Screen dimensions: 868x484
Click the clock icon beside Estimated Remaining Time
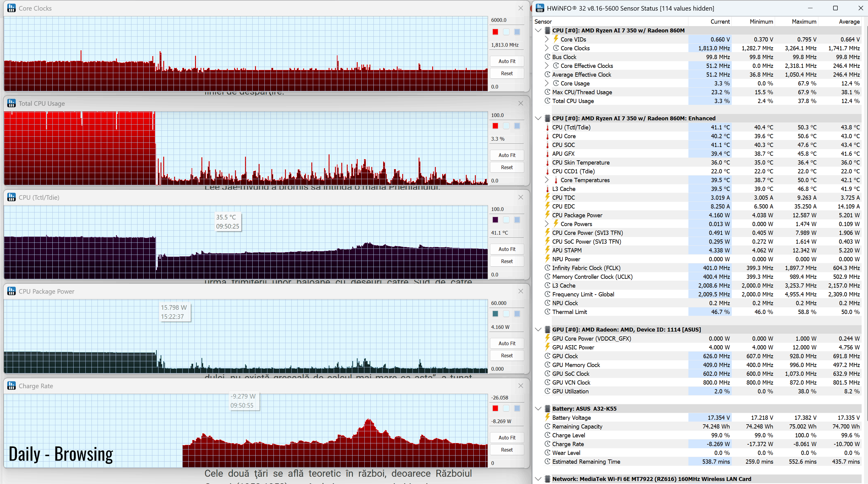coord(547,461)
